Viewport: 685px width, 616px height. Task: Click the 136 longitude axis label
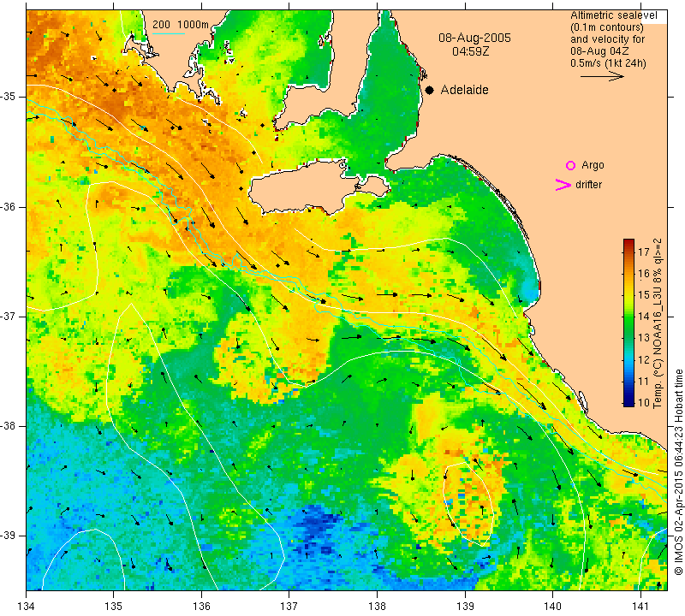[201, 606]
